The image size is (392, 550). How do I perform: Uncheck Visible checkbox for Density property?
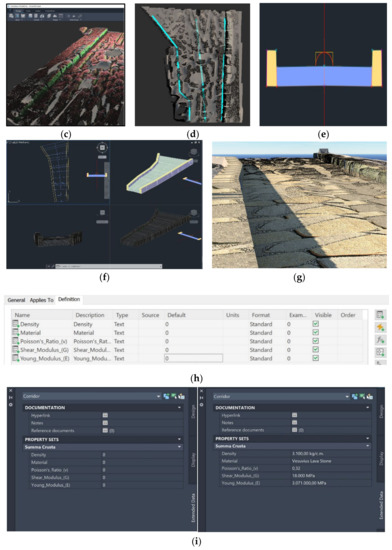[x=316, y=324]
